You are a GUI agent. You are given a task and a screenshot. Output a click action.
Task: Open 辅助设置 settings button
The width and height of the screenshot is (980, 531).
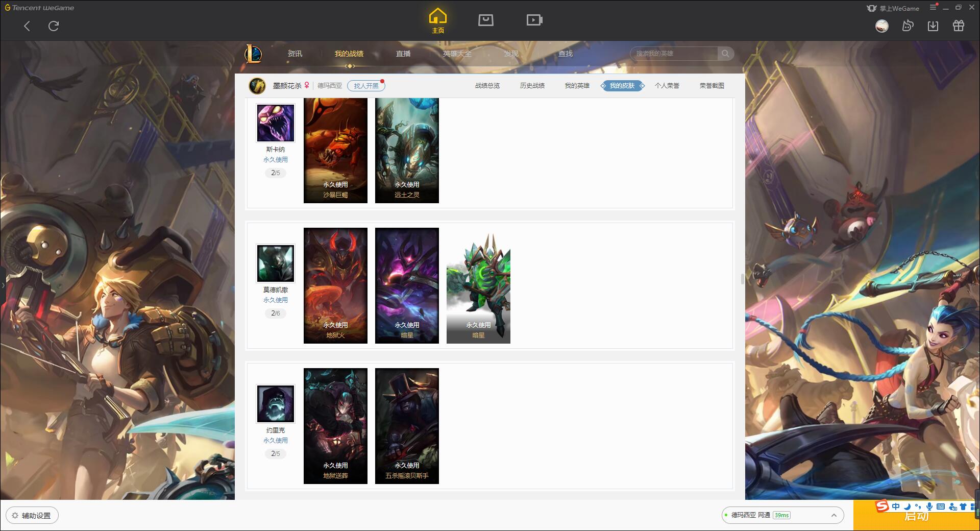[32, 515]
